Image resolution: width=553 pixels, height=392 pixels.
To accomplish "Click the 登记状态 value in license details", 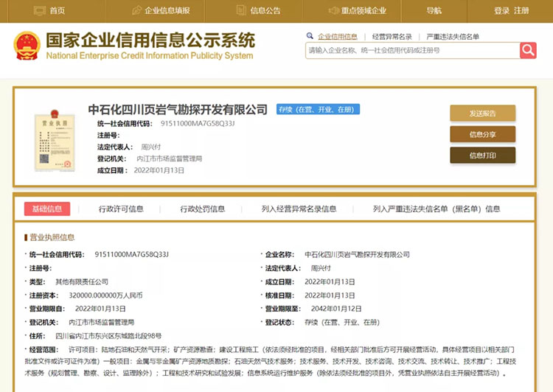I will tap(342, 322).
